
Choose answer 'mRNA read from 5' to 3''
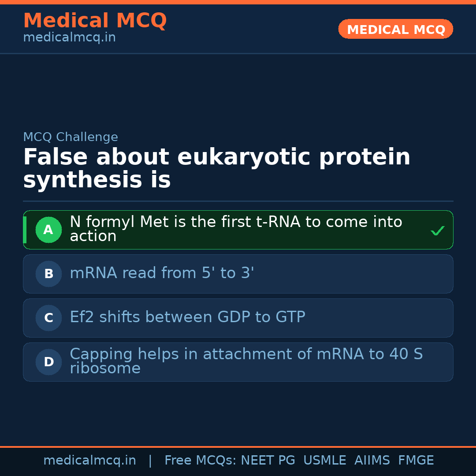pyautogui.click(x=162, y=273)
